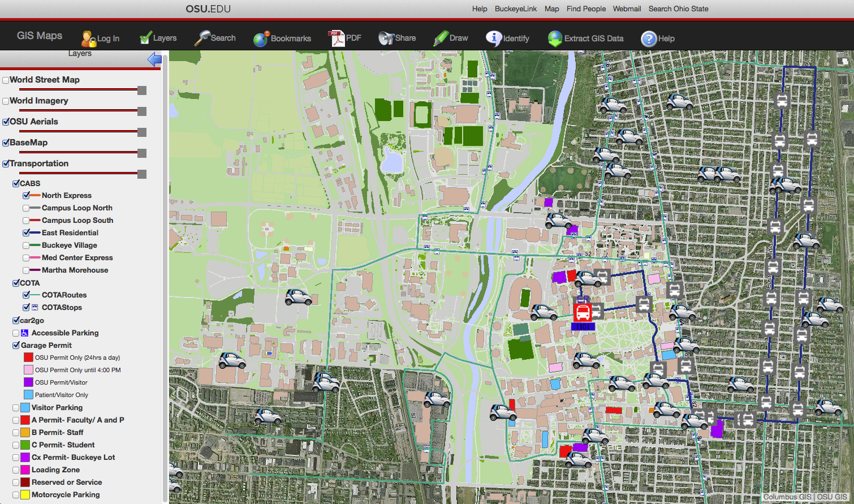854x504 pixels.
Task: Click the OSU GIS attribution link
Action: coord(832,497)
